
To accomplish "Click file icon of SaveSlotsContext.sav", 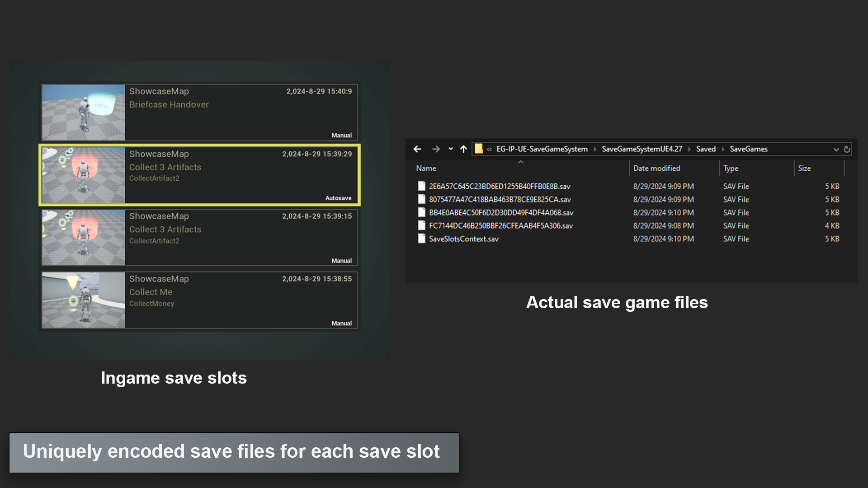I will [x=421, y=239].
